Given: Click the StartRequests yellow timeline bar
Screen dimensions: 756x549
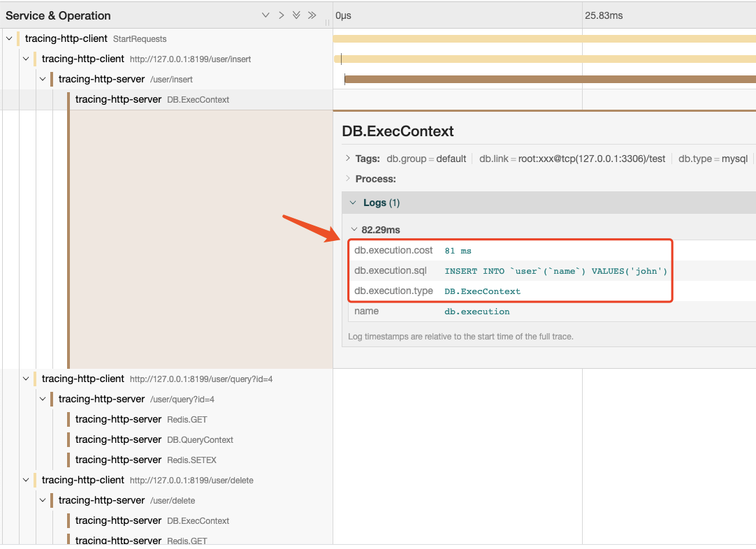Looking at the screenshot, I should coord(544,38).
